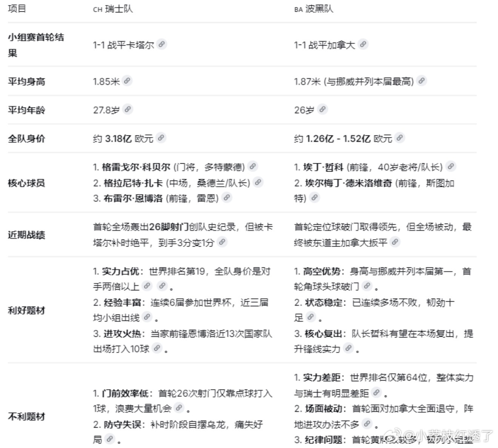Click the bold heading 核心复出
The image size is (498, 448).
point(324,334)
